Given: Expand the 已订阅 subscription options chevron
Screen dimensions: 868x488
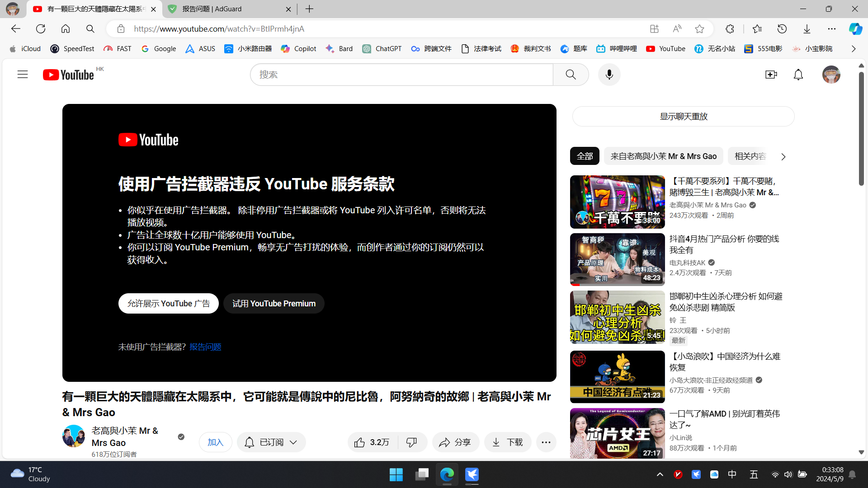Looking at the screenshot, I should tap(294, 442).
